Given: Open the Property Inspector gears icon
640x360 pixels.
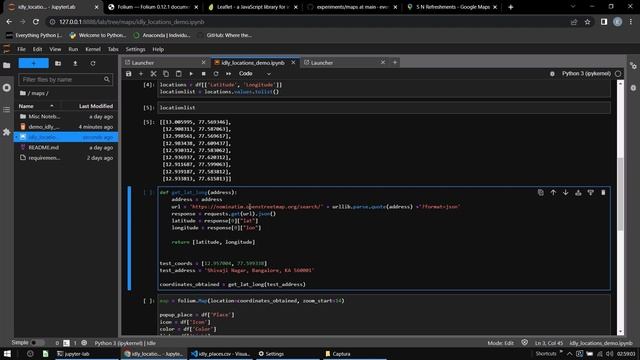Looking at the screenshot, I should coord(633,65).
